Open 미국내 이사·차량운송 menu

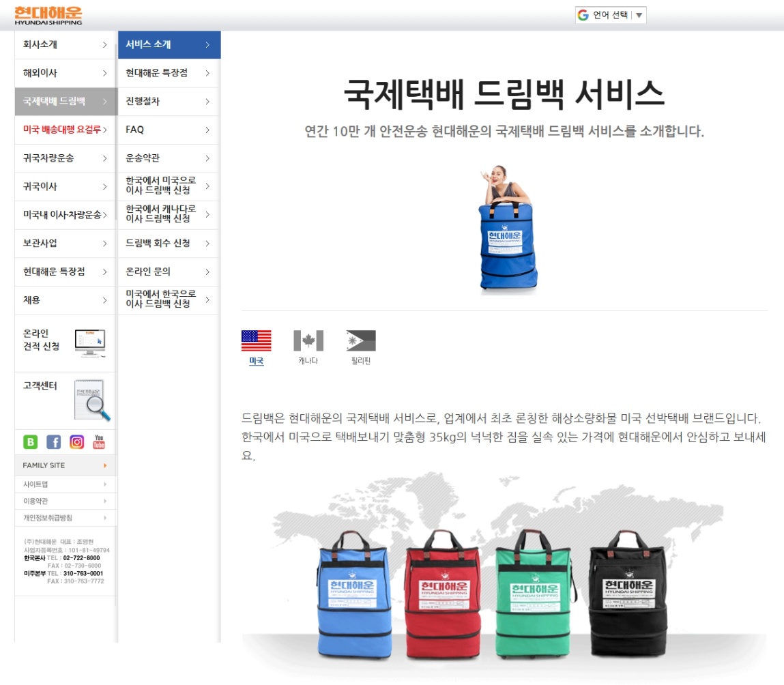pos(65,215)
